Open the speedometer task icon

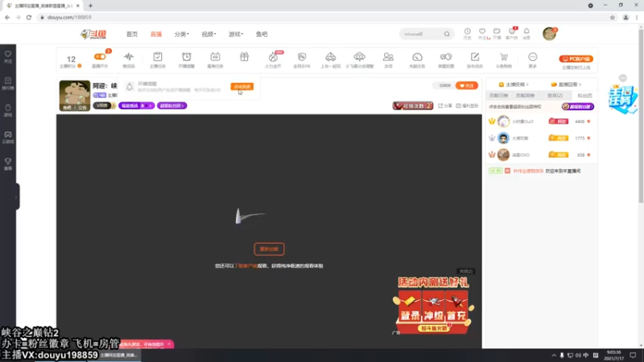[417, 57]
